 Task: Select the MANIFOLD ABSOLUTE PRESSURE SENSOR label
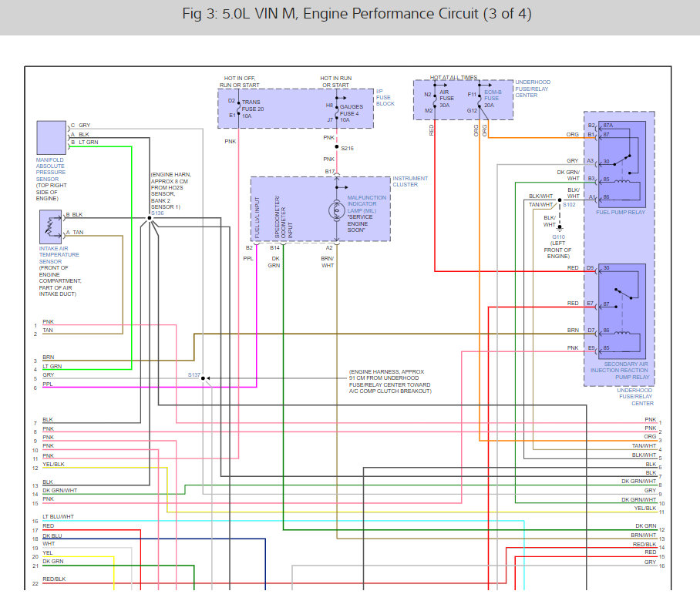pos(50,170)
